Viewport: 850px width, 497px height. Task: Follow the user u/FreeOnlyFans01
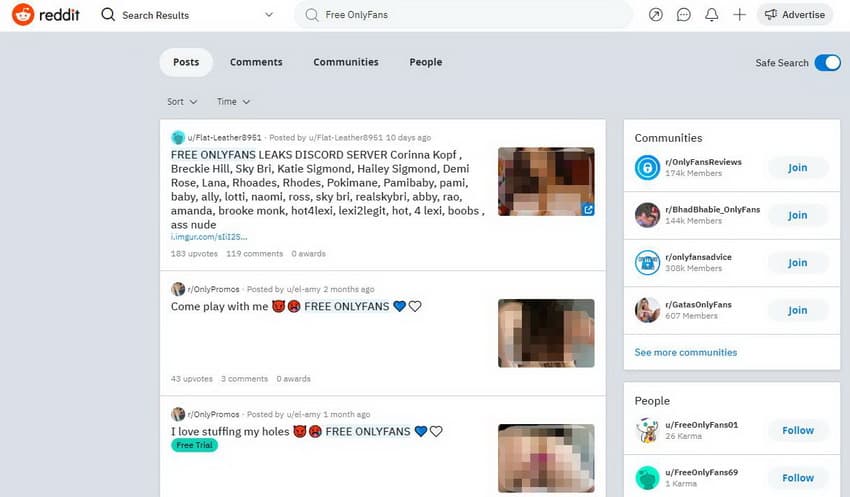click(797, 430)
